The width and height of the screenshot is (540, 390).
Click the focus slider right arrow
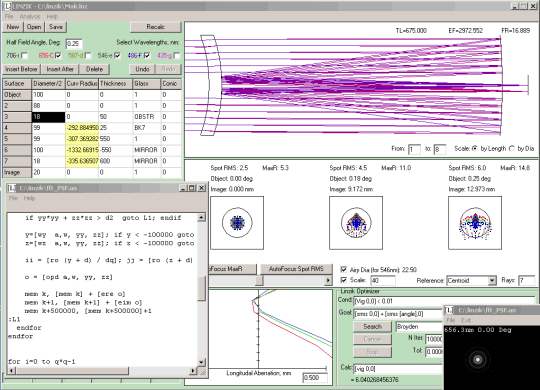pyautogui.click(x=329, y=280)
